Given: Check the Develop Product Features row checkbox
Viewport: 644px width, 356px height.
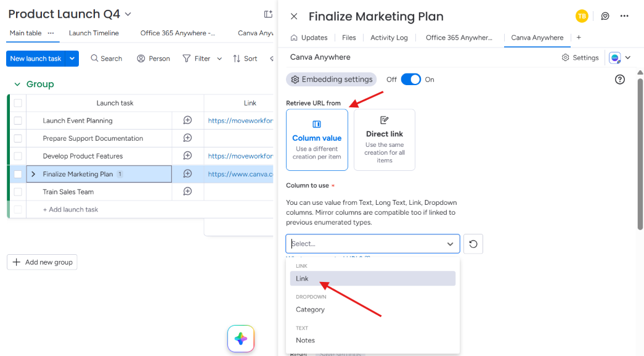Looking at the screenshot, I should [x=18, y=156].
